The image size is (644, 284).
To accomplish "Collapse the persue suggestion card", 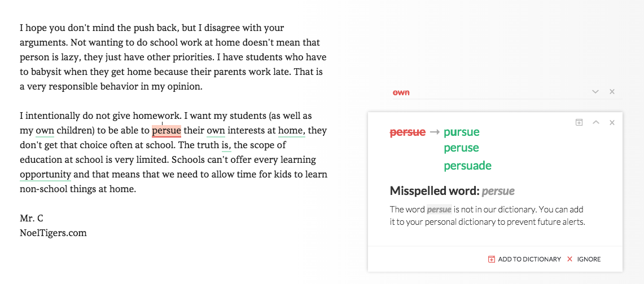I will pos(595,122).
